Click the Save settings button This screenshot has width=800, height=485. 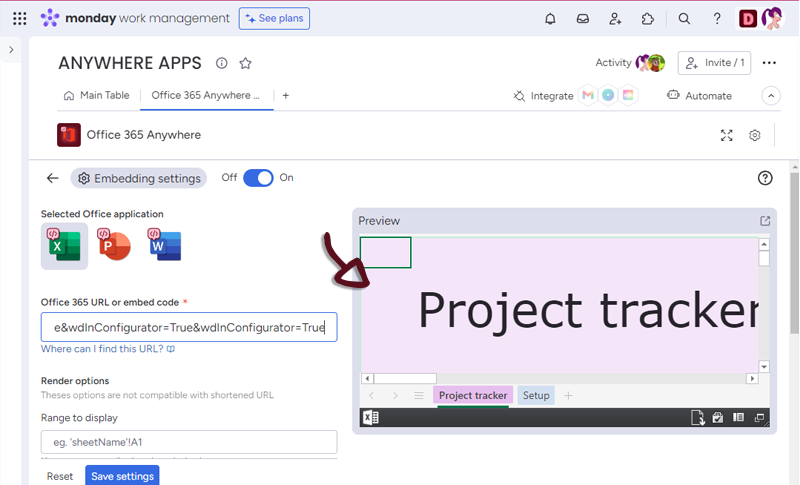[x=122, y=476]
